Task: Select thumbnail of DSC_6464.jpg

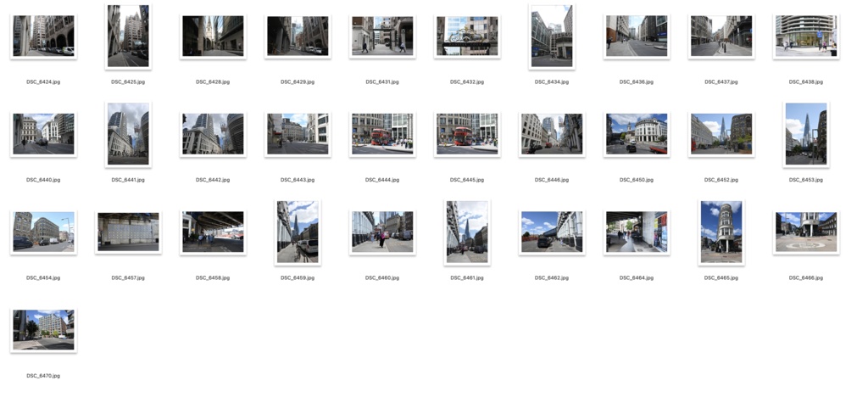Action: tap(636, 232)
